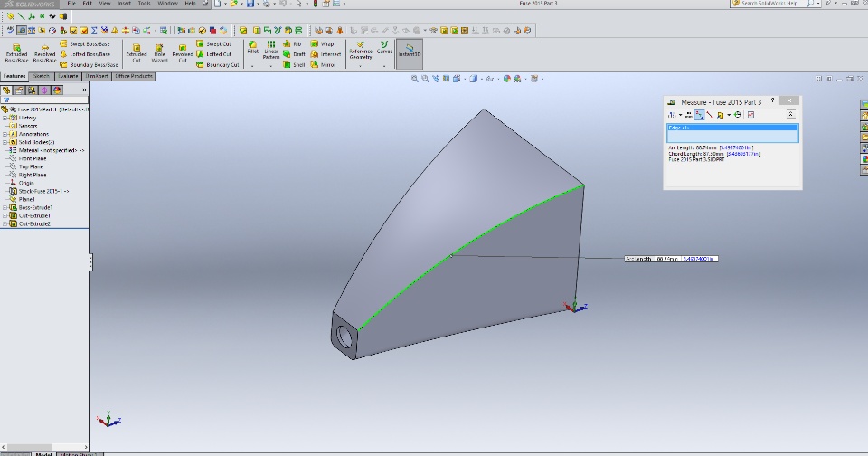
Task: Apply the Fillet tool
Action: click(x=253, y=48)
